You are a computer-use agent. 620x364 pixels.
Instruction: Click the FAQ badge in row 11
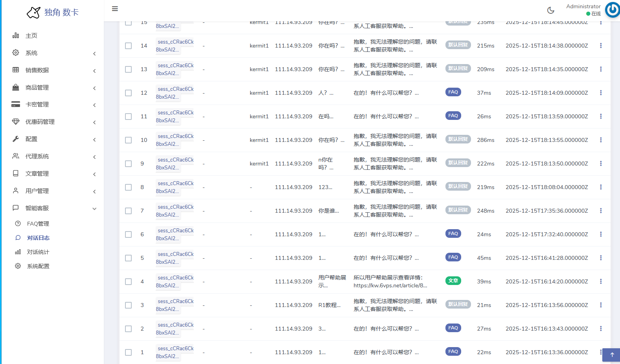453,116
